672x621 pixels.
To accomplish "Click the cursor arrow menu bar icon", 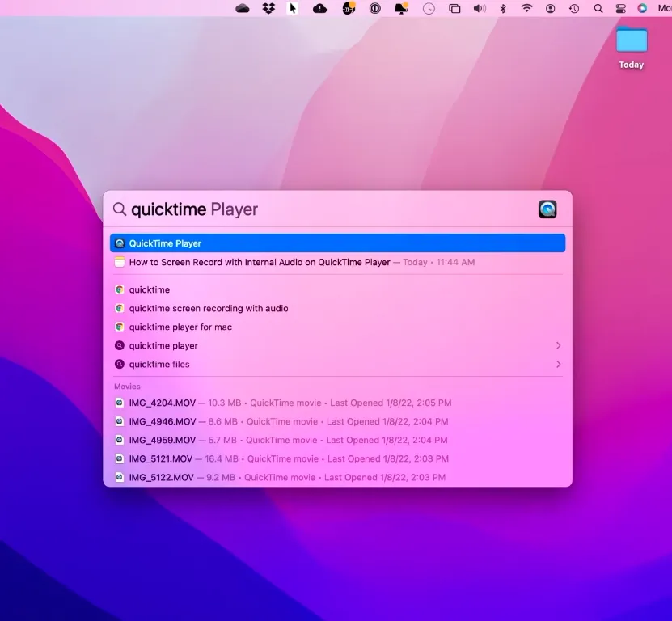I will tap(293, 8).
